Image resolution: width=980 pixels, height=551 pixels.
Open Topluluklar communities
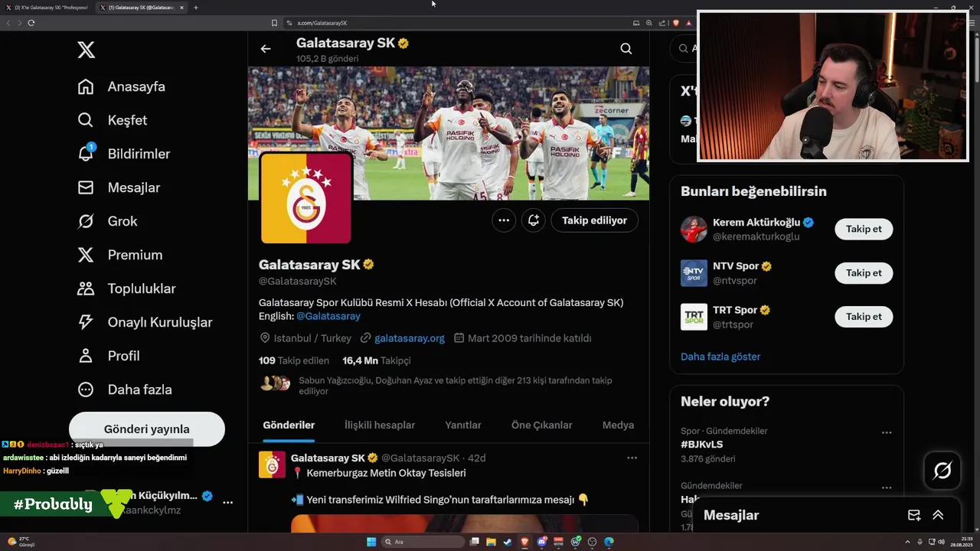tap(127, 289)
